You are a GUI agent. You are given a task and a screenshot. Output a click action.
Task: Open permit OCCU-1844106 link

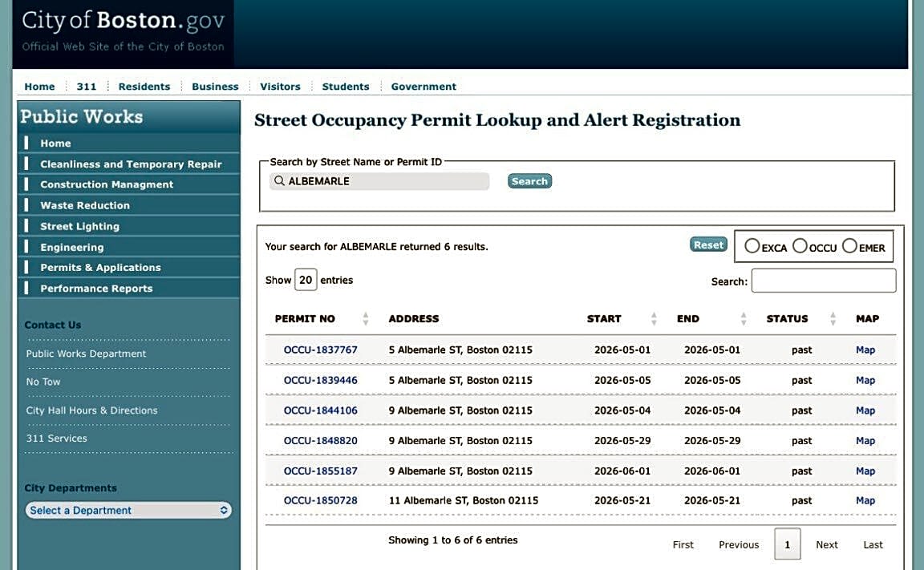pos(321,410)
